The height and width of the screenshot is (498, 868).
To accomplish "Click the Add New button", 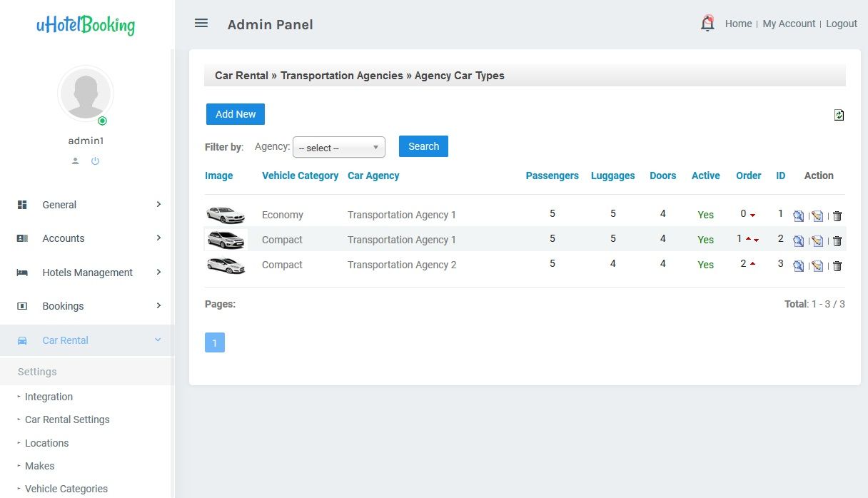I will [236, 114].
